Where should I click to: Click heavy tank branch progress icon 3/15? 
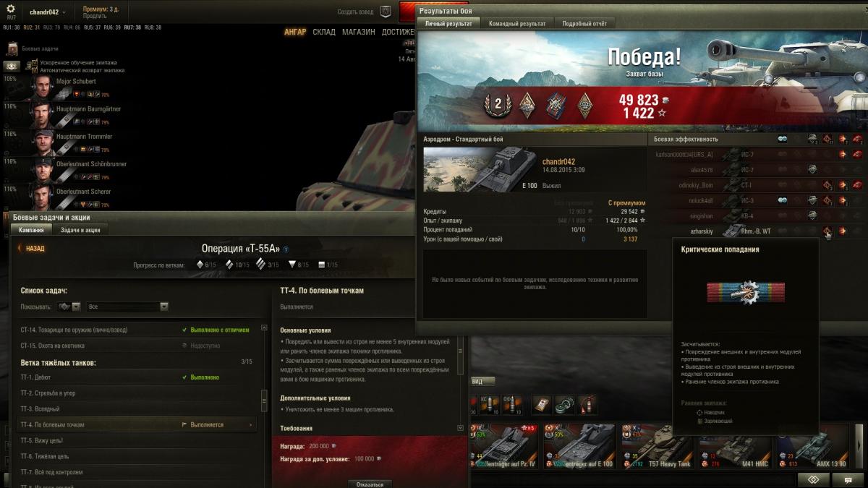(262, 265)
